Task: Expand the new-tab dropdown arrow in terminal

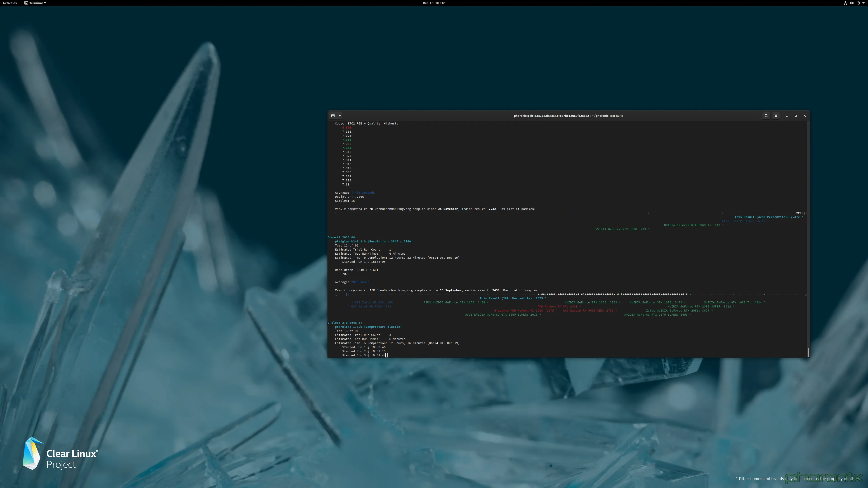Action: coord(340,115)
